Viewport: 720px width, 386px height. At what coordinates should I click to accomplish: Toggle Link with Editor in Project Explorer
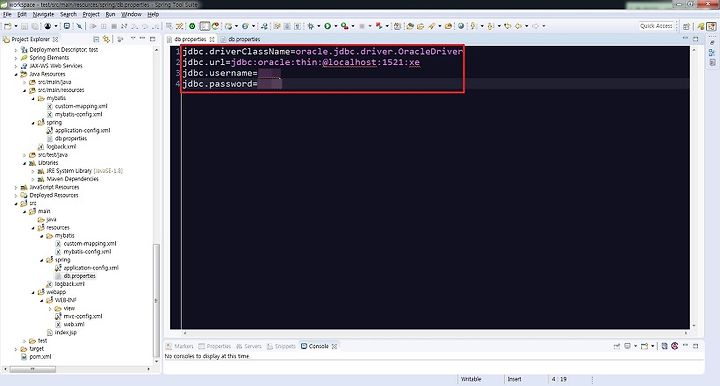pyautogui.click(x=107, y=39)
